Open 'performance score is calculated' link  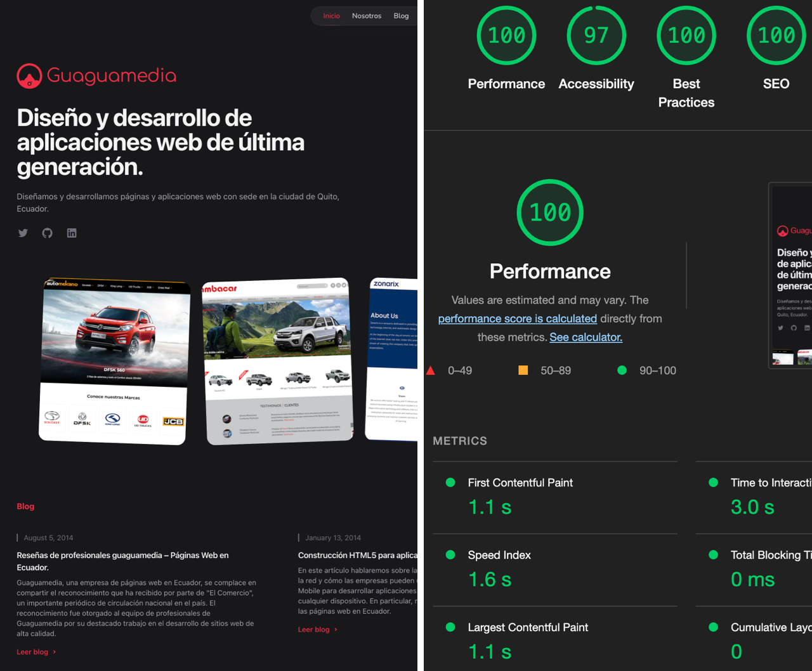(517, 318)
